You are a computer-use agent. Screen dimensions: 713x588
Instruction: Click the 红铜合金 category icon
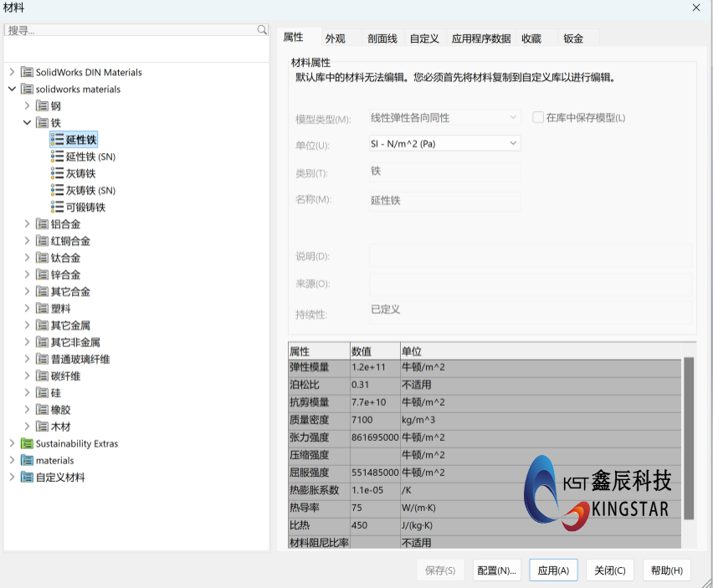pyautogui.click(x=43, y=241)
